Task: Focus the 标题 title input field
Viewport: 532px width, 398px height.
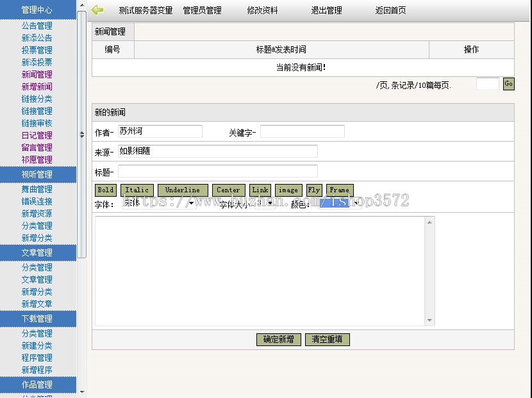Action: point(218,171)
